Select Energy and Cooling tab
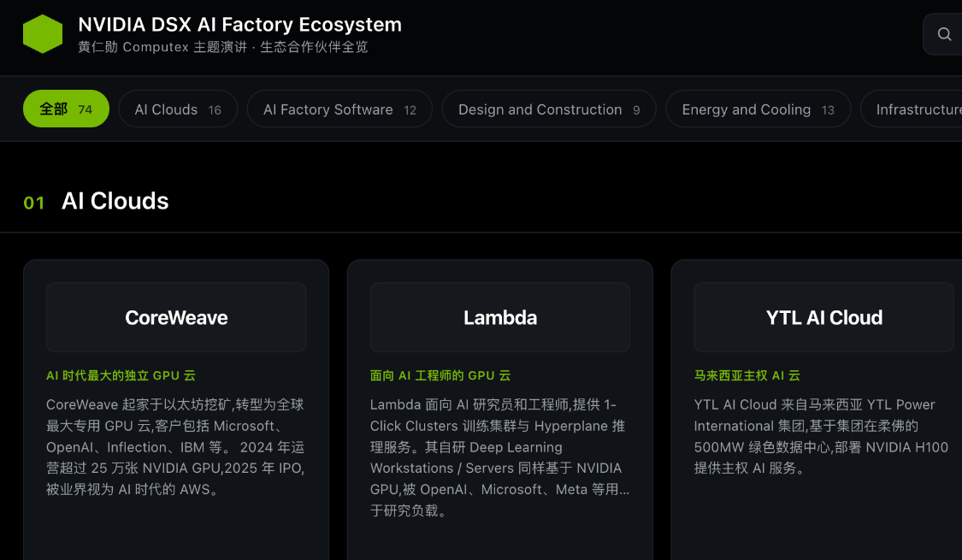The image size is (962, 560). (758, 109)
